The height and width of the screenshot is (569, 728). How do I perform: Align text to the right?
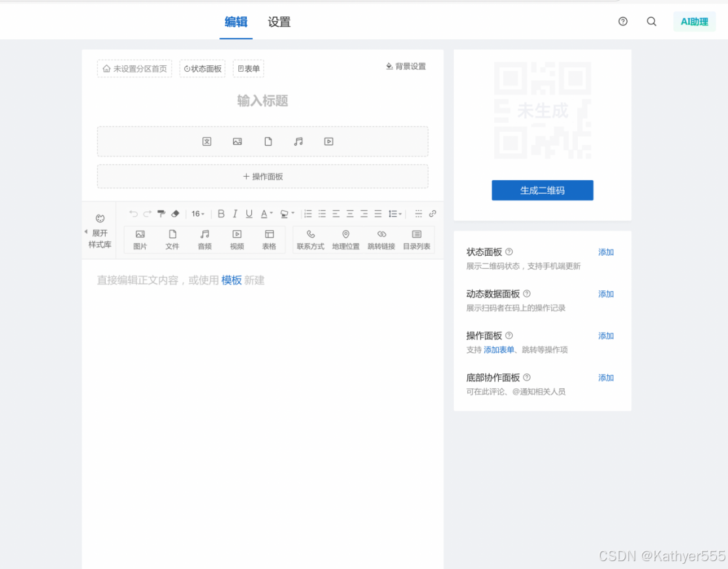pos(364,213)
